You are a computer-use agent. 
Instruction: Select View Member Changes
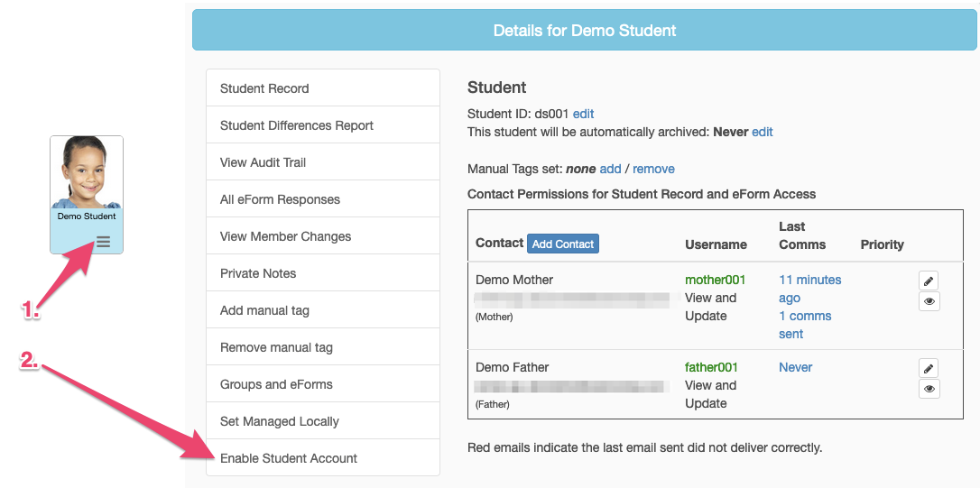286,236
